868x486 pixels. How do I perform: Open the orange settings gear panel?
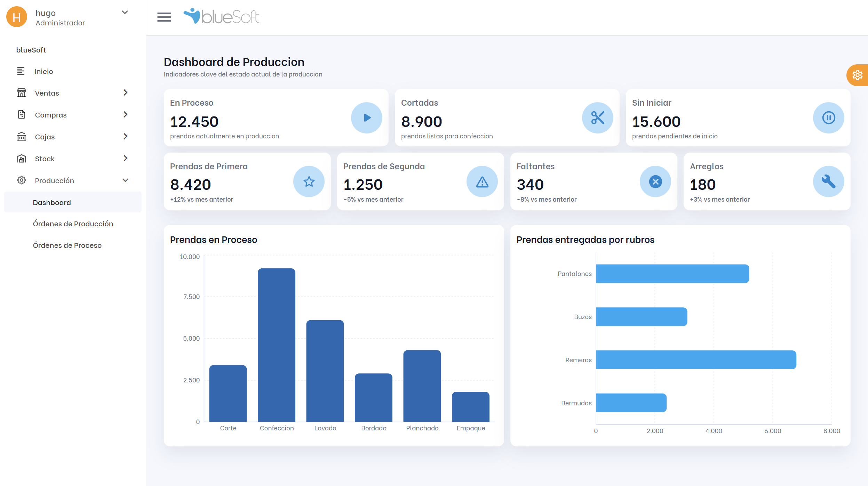click(x=857, y=75)
